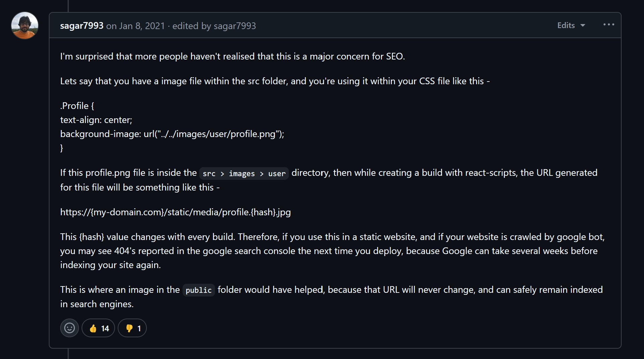Click the '.Profile {' CSS selector line
Image resolution: width=644 pixels, height=359 pixels.
pos(77,106)
